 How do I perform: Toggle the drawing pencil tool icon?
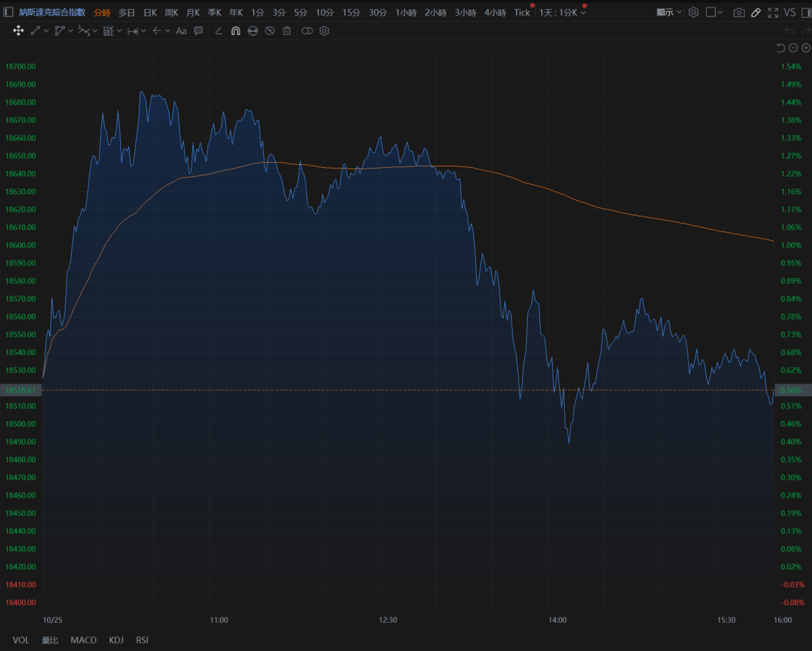pos(756,12)
